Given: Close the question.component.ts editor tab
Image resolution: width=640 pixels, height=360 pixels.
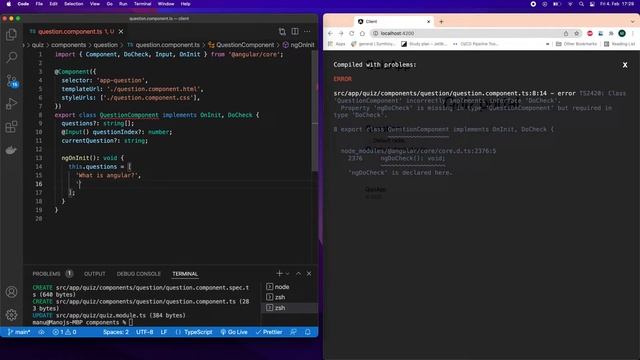Looking at the screenshot, I should (x=121, y=31).
